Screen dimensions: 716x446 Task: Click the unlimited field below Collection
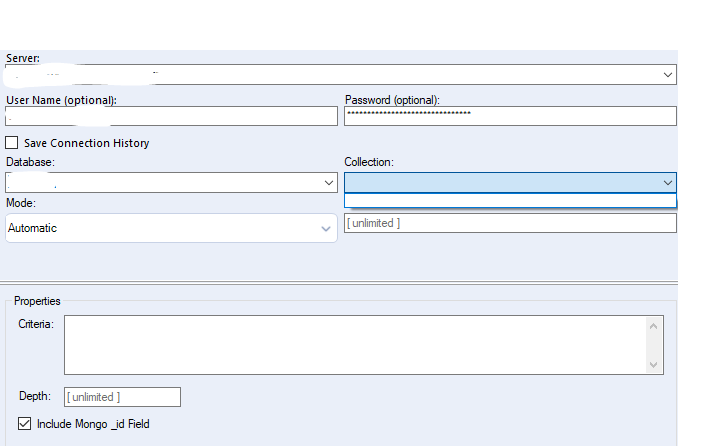510,223
